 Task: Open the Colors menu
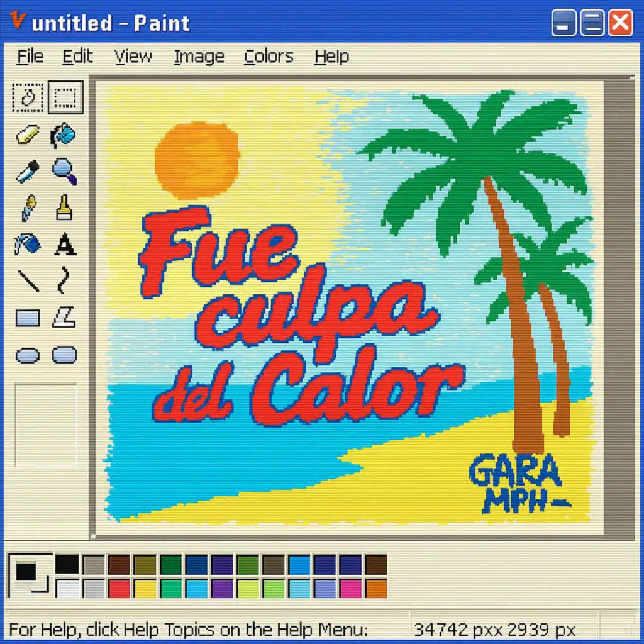click(269, 57)
